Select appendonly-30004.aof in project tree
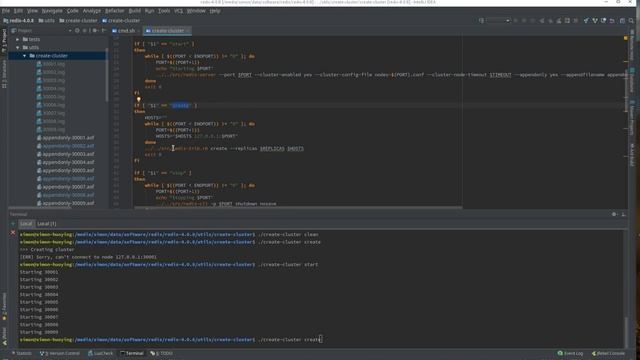This screenshot has width=640, height=360. click(x=65, y=162)
